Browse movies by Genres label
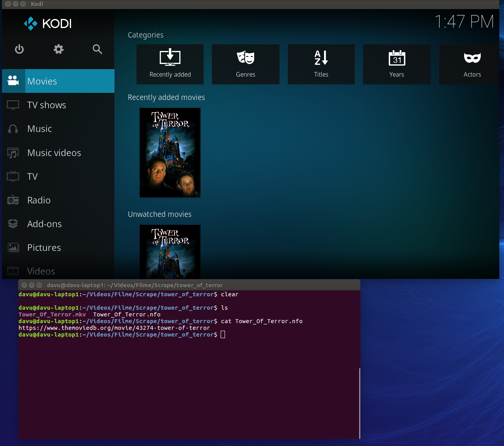Screen dimensions: 504x446 245,74
